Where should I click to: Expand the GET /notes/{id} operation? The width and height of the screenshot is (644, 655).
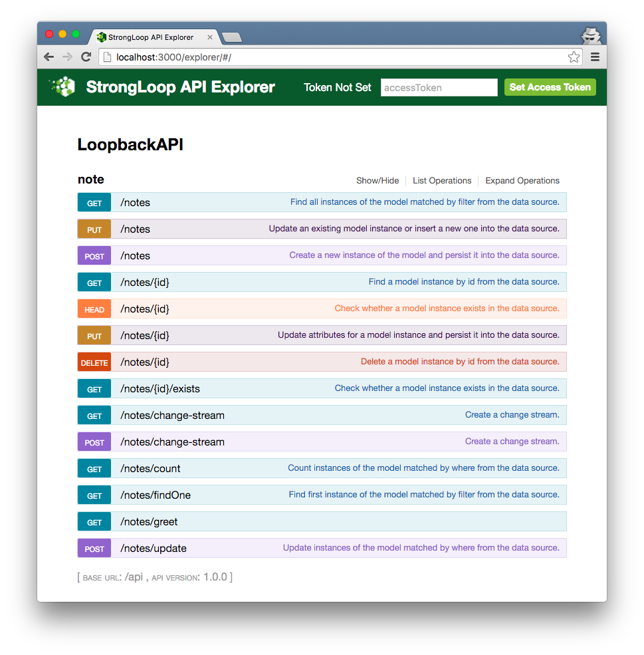click(x=322, y=283)
